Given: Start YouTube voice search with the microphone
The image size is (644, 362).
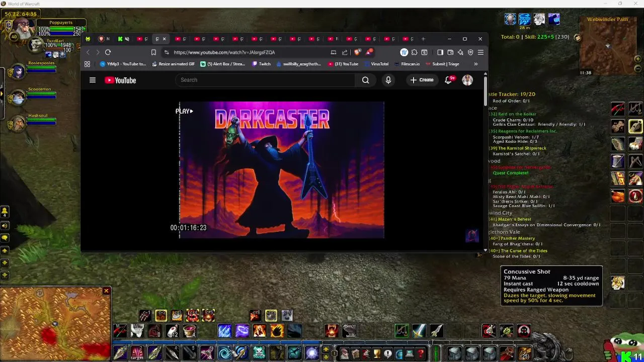Looking at the screenshot, I should tap(388, 80).
